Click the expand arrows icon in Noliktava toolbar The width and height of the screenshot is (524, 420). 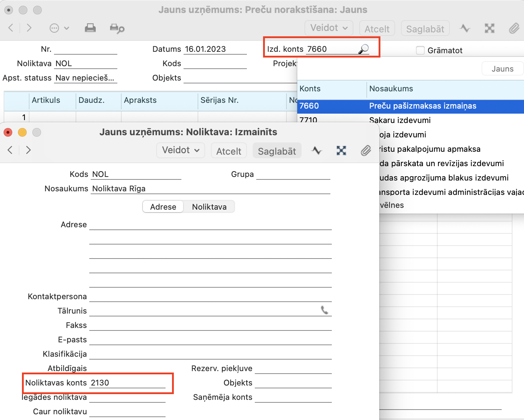pyautogui.click(x=341, y=151)
